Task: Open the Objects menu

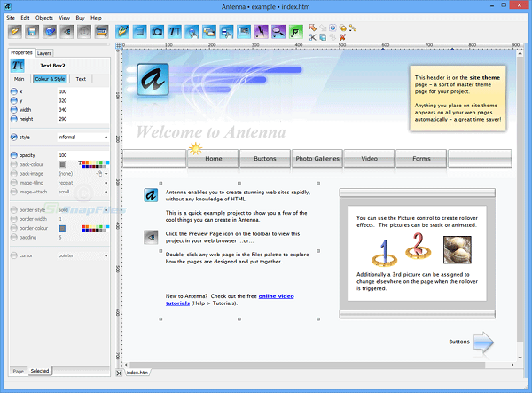Action: (43, 17)
